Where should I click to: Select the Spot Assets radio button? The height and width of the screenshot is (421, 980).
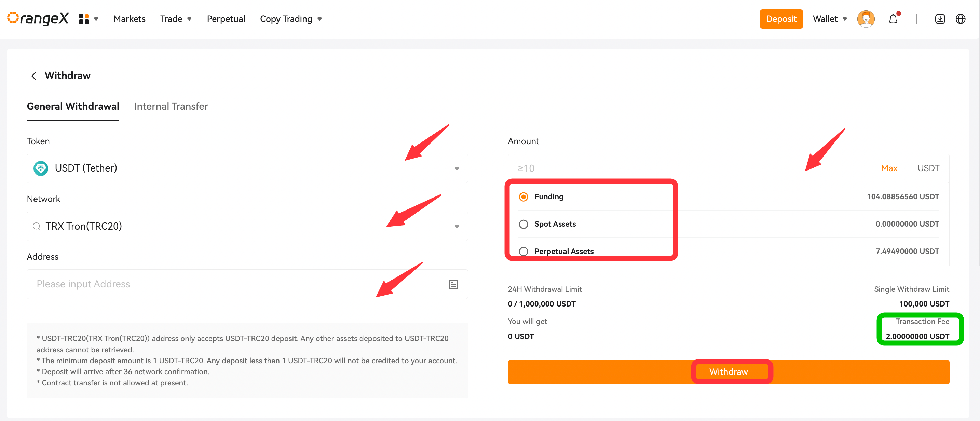[x=523, y=224]
